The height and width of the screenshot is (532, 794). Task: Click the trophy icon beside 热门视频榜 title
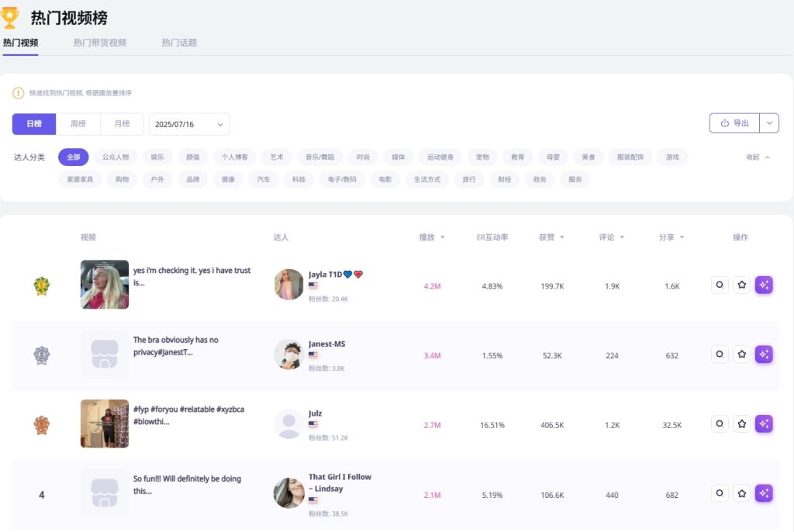[11, 18]
